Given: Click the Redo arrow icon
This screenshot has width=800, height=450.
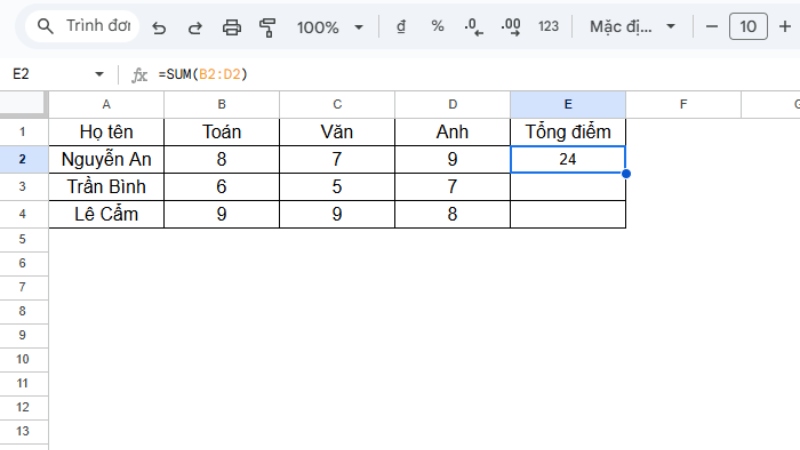Looking at the screenshot, I should pos(195,27).
